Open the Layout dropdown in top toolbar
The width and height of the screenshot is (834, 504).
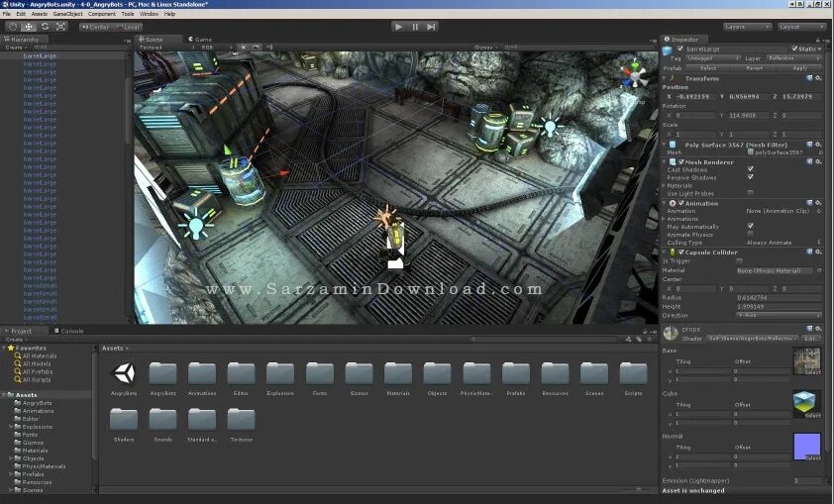pos(801,27)
